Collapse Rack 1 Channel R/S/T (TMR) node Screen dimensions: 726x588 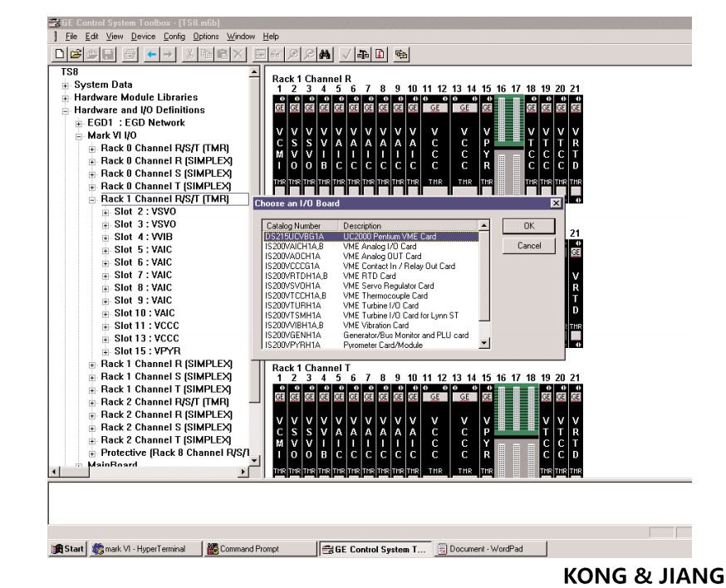tap(92, 200)
